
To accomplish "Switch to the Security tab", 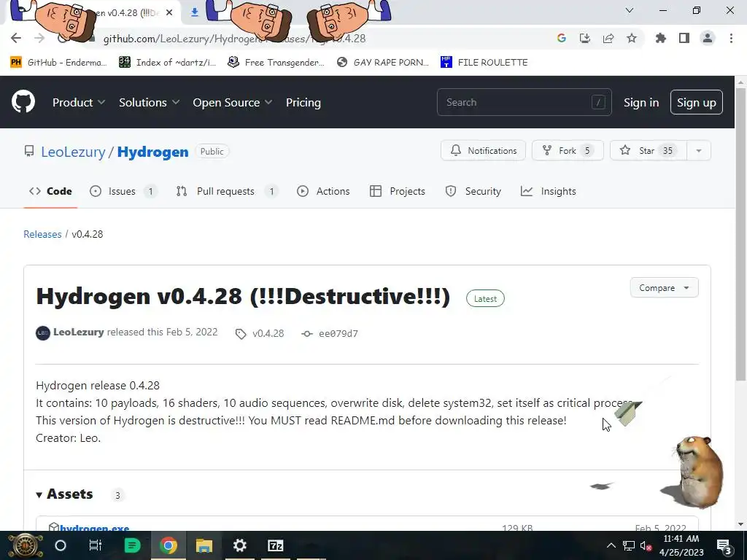I will [x=473, y=191].
